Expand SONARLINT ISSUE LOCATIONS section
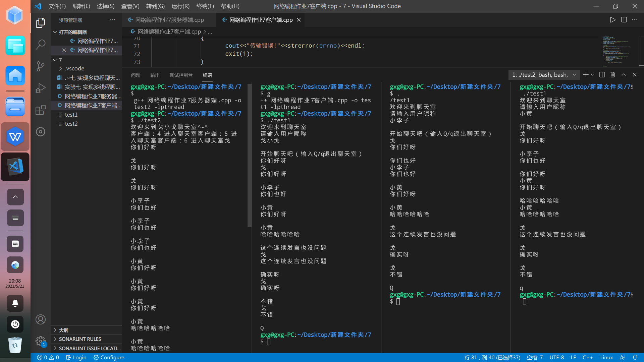Screen dimensions: 644x362 click(87, 348)
